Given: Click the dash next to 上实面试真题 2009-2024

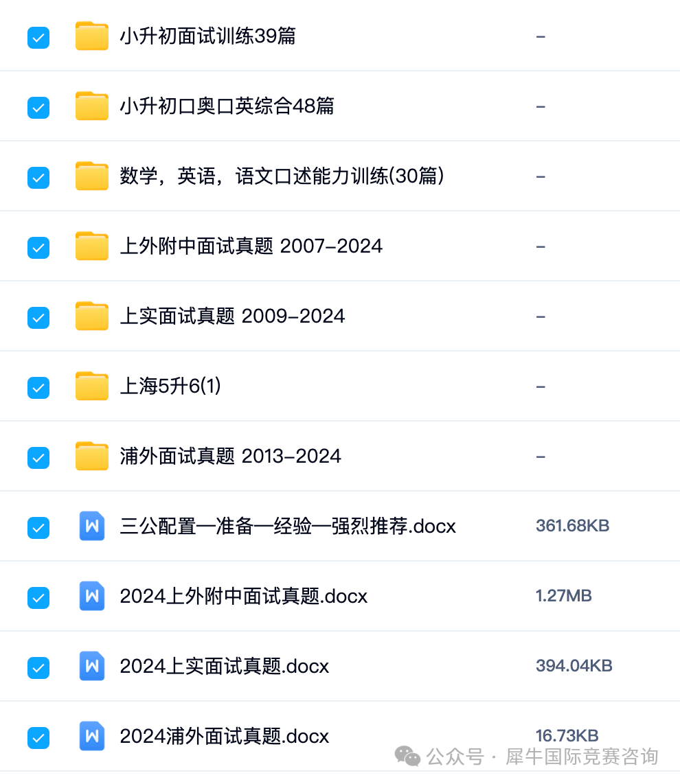Looking at the screenshot, I should pyautogui.click(x=541, y=316).
